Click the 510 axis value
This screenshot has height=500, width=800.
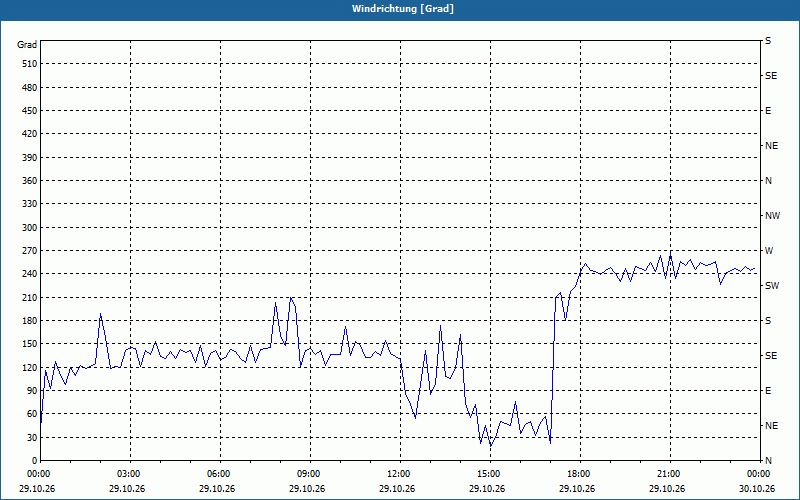(29, 64)
